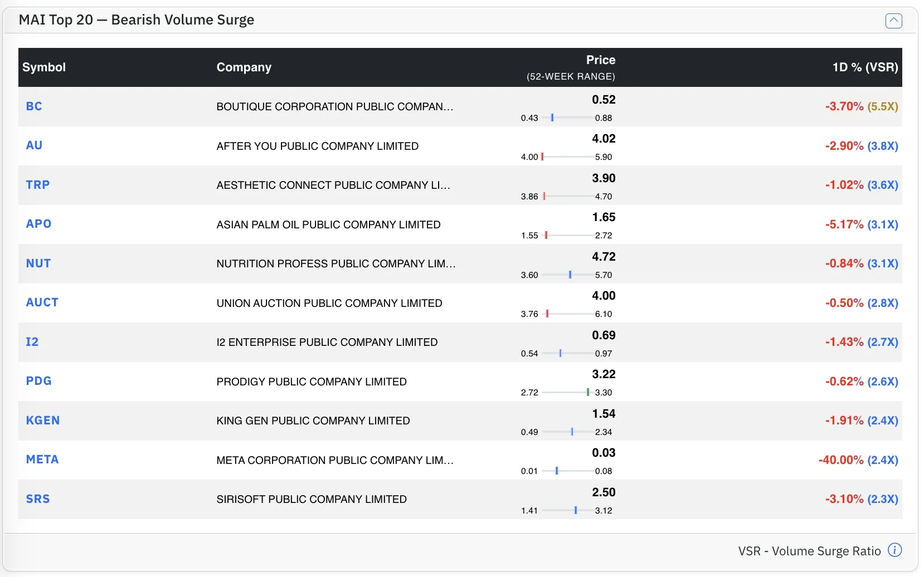Click META's 52-week range bar
924x577 pixels.
[x=567, y=471]
